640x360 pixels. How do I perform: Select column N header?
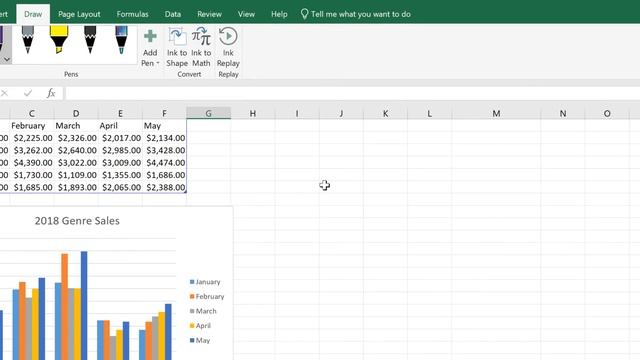click(562, 113)
